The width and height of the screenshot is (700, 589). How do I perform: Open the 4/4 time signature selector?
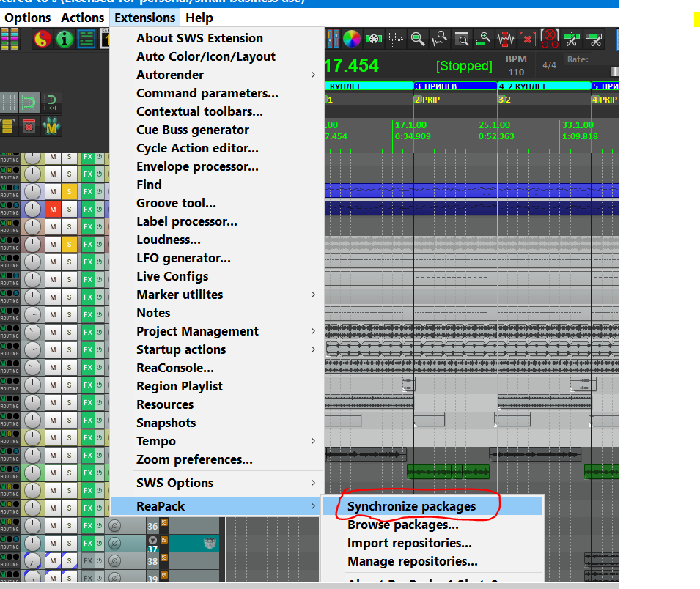549,65
